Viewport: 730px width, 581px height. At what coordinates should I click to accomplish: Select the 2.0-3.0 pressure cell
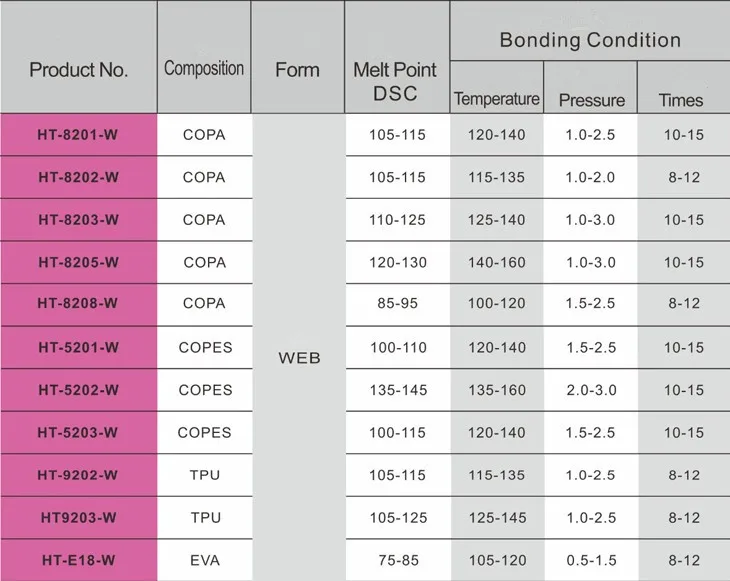point(591,390)
